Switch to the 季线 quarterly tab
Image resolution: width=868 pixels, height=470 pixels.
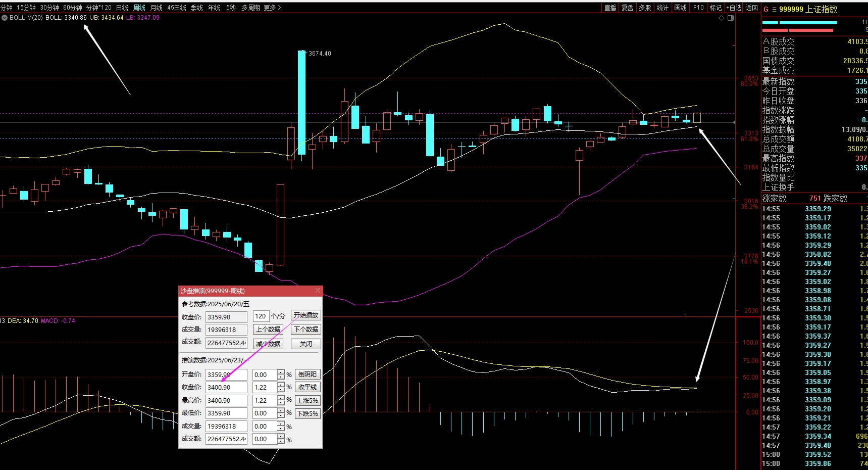pos(197,8)
